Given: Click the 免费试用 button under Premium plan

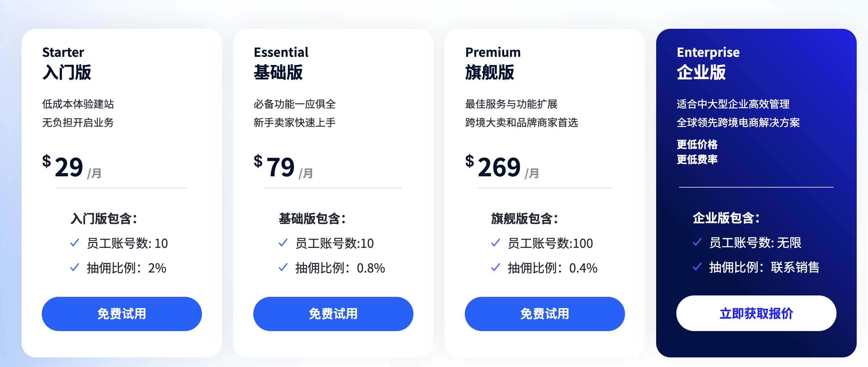Looking at the screenshot, I should [x=544, y=313].
